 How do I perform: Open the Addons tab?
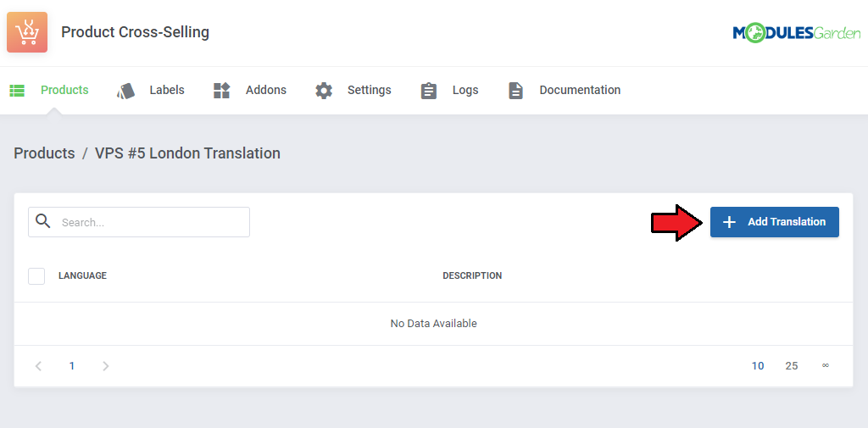click(265, 90)
